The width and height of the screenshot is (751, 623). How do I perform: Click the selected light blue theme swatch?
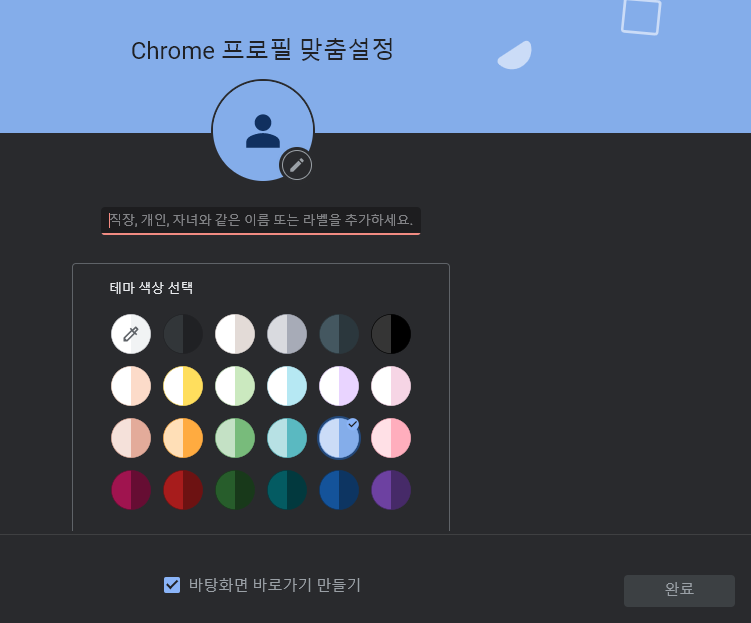[x=339, y=438]
